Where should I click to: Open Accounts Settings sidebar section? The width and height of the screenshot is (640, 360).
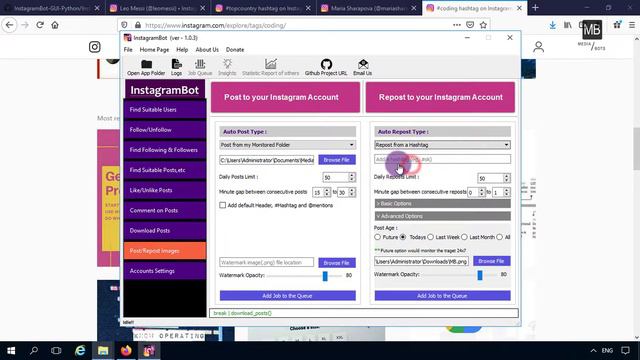pyautogui.click(x=165, y=271)
